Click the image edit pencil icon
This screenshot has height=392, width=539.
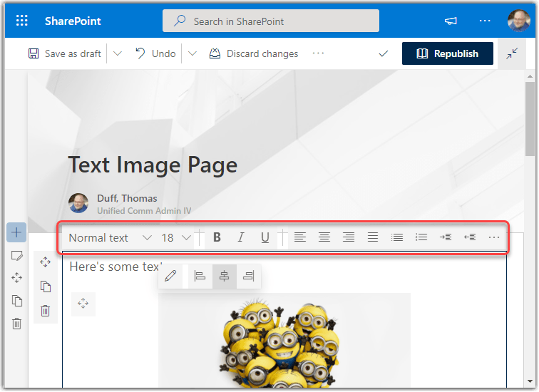(170, 277)
